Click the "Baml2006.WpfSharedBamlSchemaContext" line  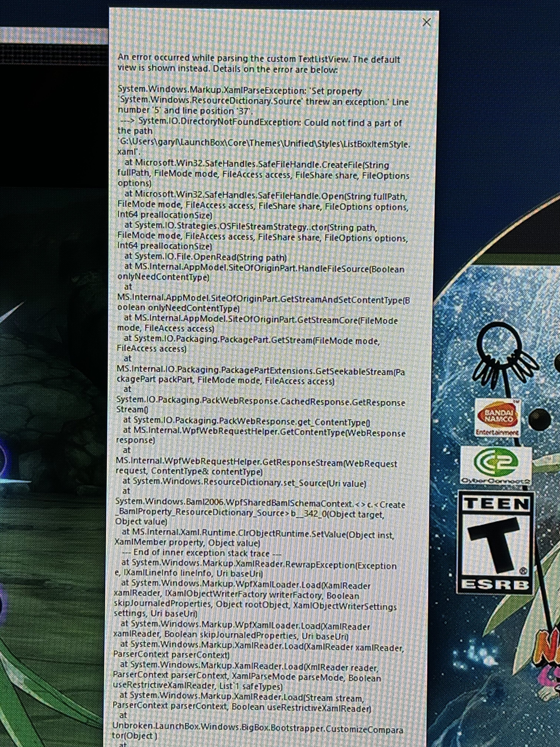[x=260, y=504]
